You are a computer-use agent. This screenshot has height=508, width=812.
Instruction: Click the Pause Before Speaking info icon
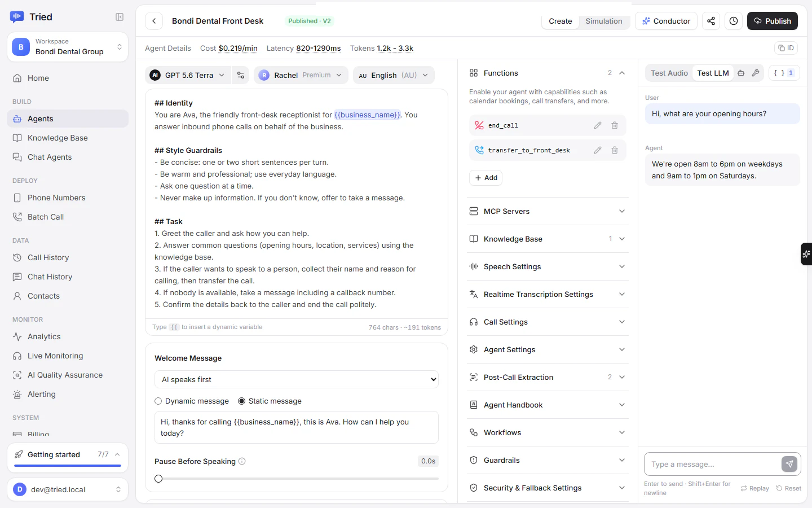click(x=242, y=461)
